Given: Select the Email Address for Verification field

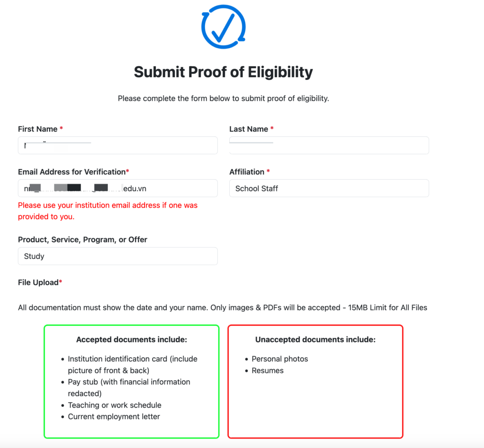Looking at the screenshot, I should (x=118, y=188).
